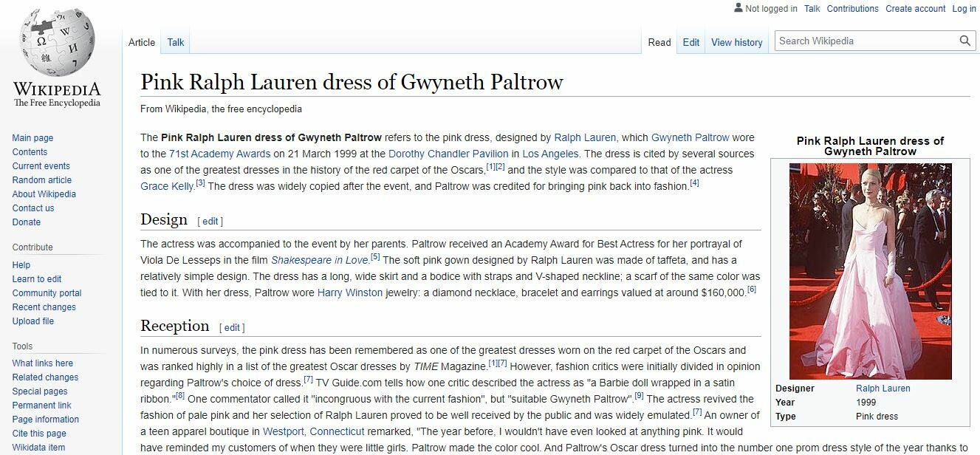Screen dimensions: 980x455
Task: Click Cite this page
Action: click(39, 434)
